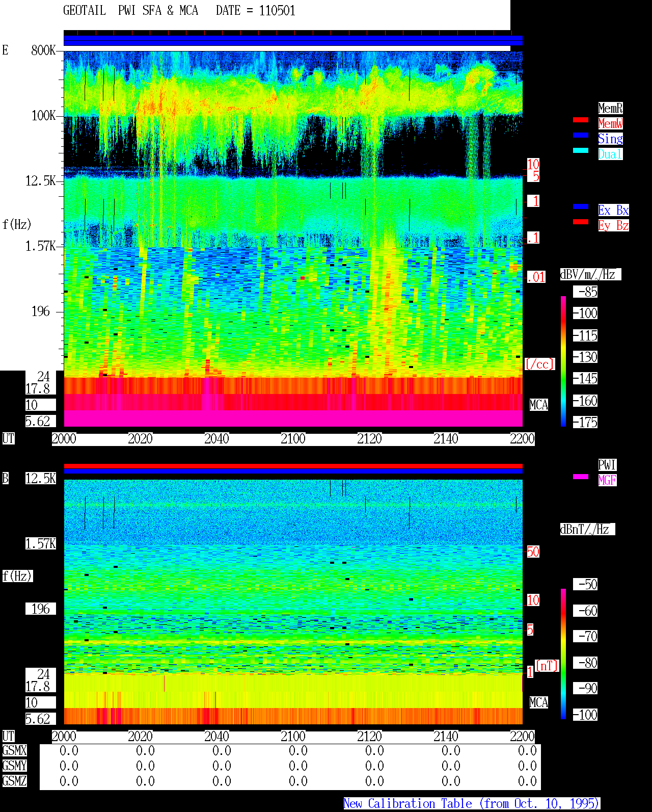Click the -80 color scale value

pos(586,663)
